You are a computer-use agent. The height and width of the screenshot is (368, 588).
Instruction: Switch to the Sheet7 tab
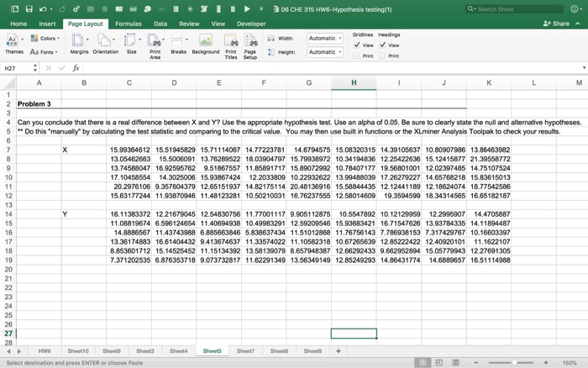(x=245, y=350)
